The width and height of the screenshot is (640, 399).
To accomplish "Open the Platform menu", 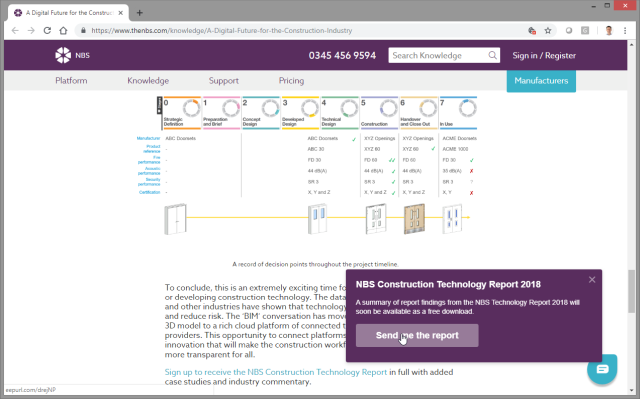I will 71,80.
